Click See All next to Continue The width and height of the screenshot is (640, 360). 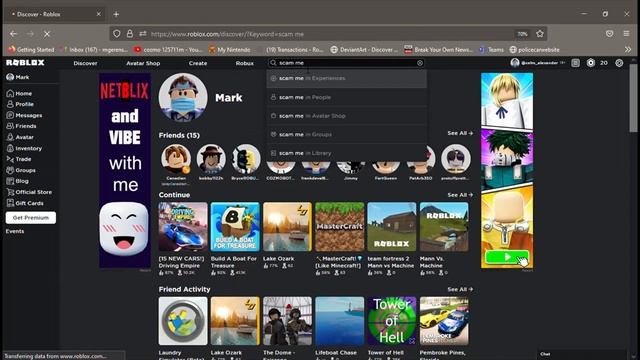click(460, 195)
